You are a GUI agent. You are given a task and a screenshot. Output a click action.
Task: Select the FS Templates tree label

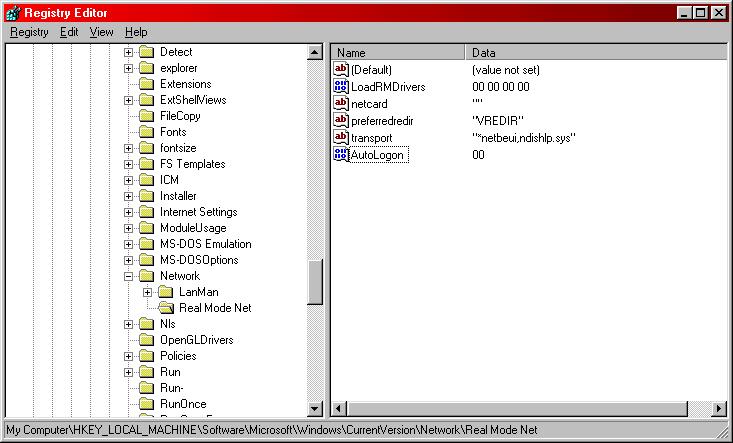pyautogui.click(x=193, y=164)
